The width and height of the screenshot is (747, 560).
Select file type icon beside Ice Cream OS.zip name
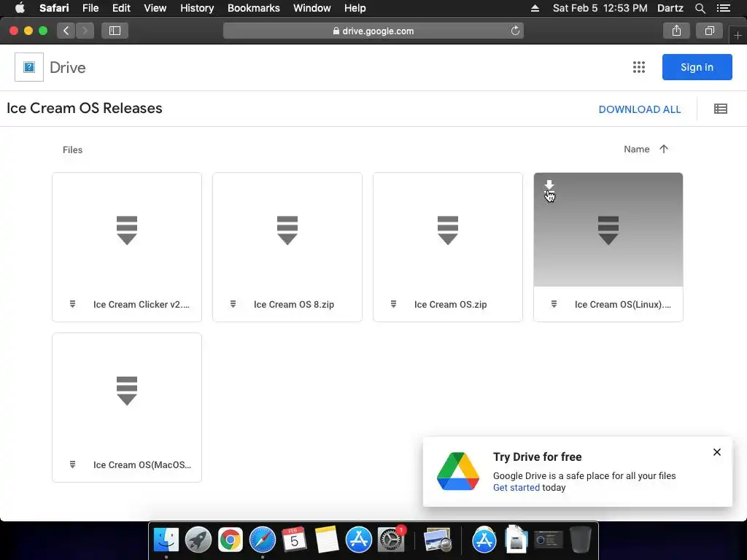coord(393,304)
